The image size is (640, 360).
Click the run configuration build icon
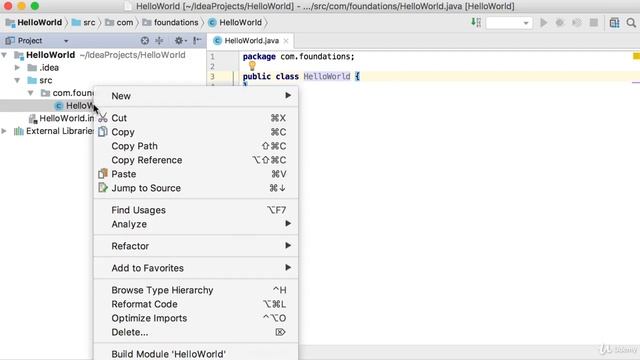pyautogui.click(x=476, y=22)
